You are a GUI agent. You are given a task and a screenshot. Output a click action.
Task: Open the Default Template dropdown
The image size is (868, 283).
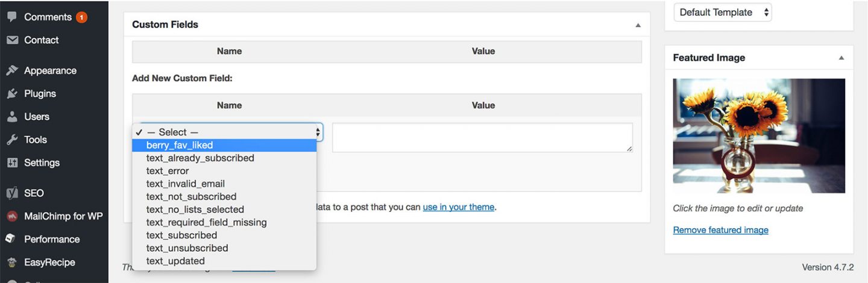tap(723, 12)
